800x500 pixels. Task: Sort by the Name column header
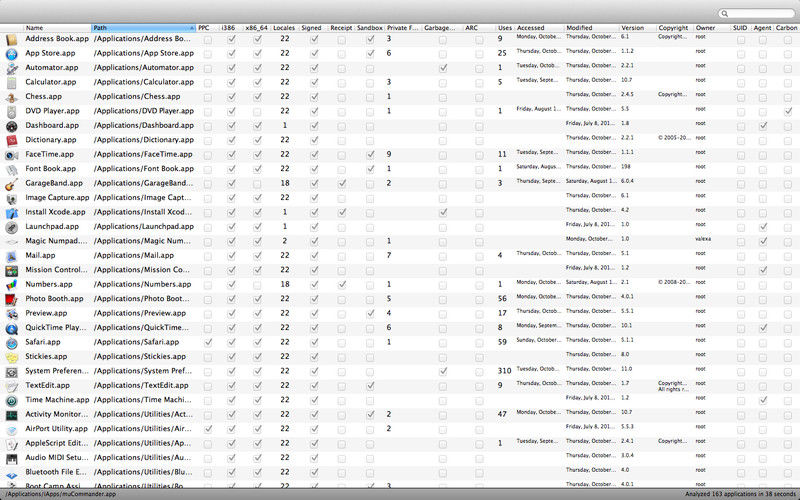[x=34, y=28]
